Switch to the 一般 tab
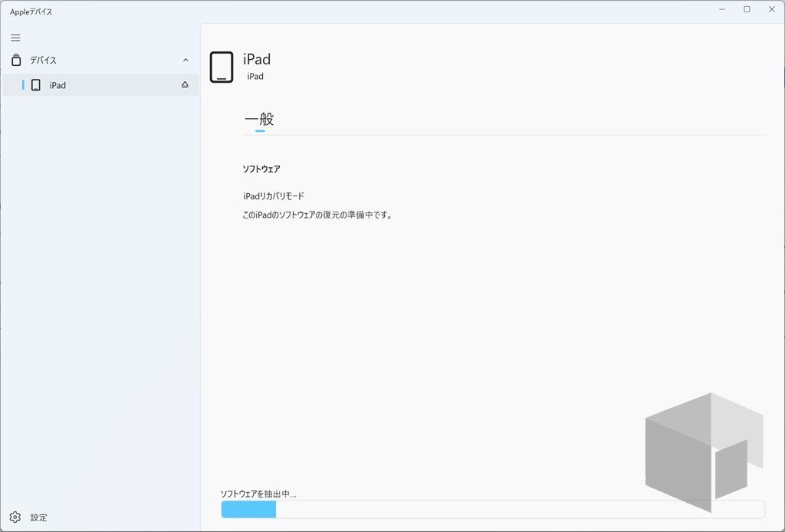Screen dimensions: 785x532 (x=259, y=120)
